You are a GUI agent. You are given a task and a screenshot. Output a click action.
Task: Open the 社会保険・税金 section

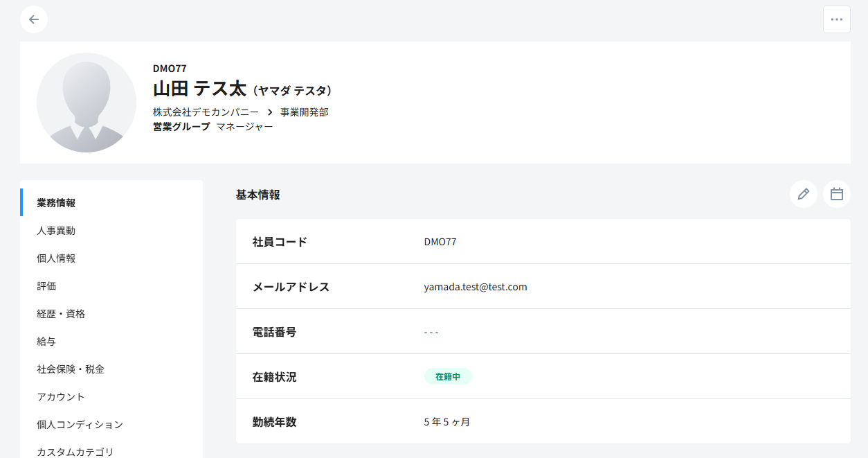click(x=71, y=369)
